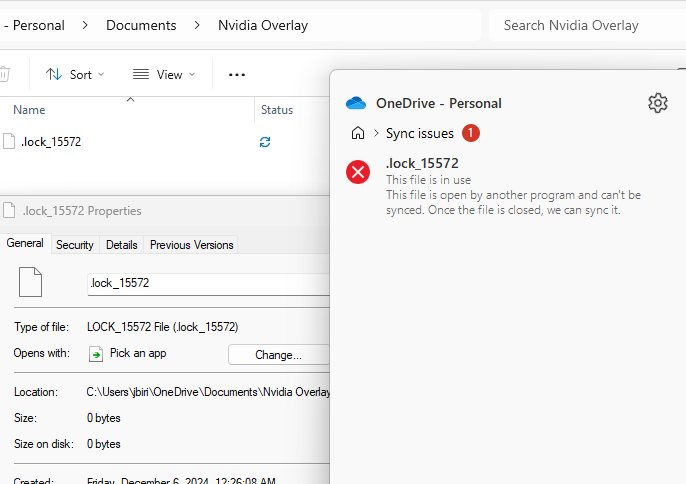Click the Properties title bar file icon

(x=9, y=210)
